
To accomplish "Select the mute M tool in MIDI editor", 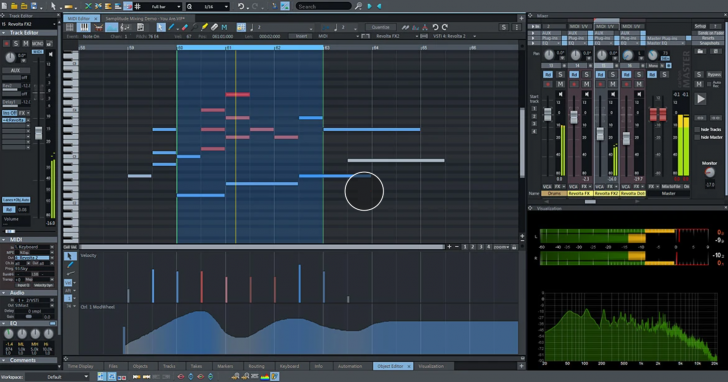I will tap(224, 27).
